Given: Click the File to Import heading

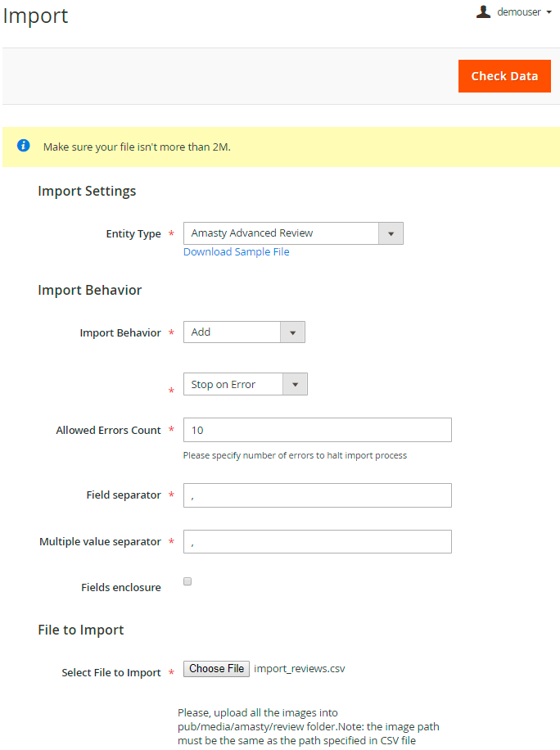Looking at the screenshot, I should (x=80, y=630).
